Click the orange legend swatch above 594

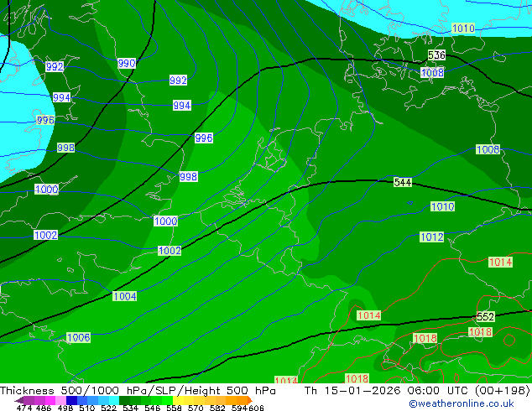(243, 400)
